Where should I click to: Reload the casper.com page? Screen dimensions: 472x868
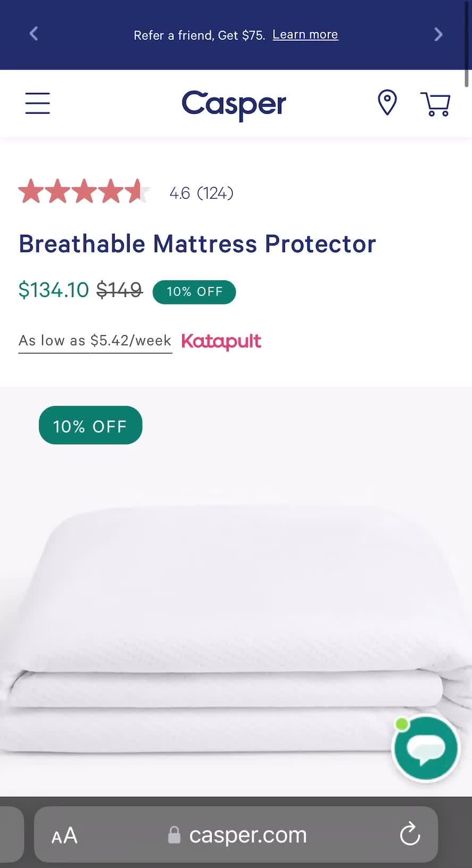409,835
